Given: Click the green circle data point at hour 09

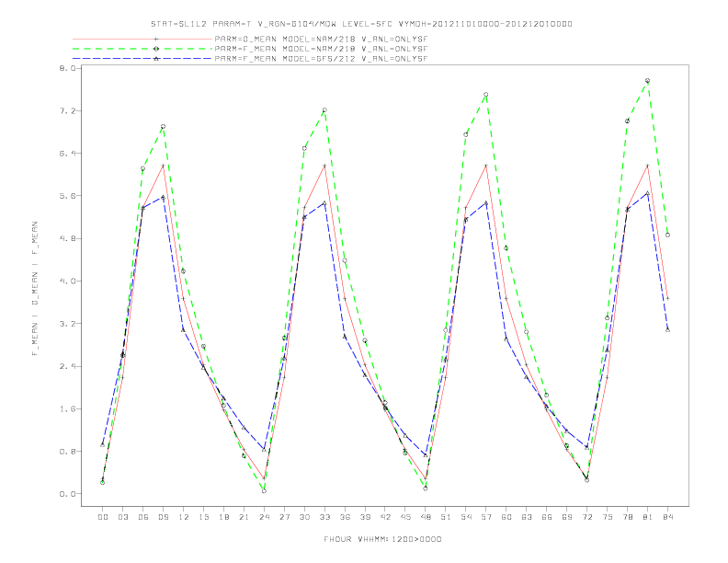Looking at the screenshot, I should pos(163,126).
